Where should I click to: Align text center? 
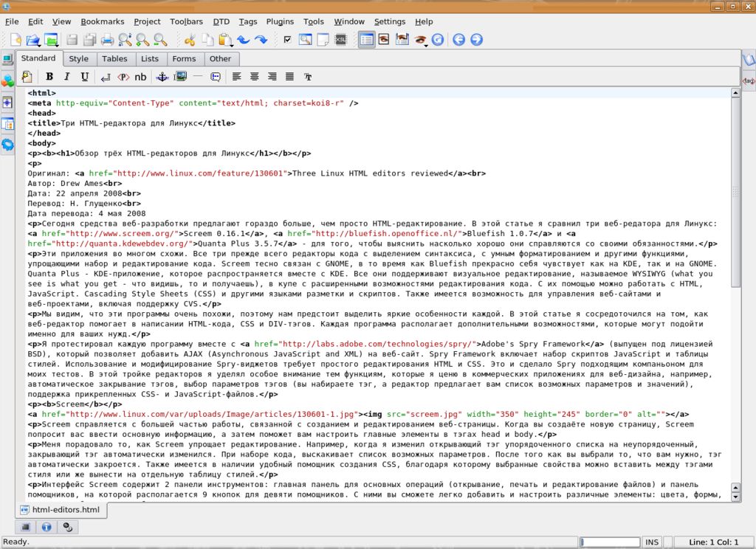point(255,76)
